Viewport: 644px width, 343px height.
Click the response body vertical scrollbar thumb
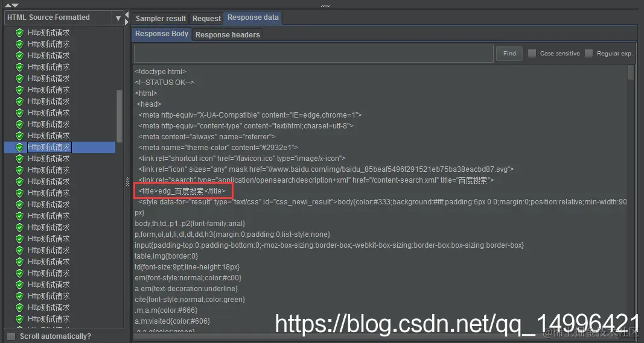coord(631,72)
